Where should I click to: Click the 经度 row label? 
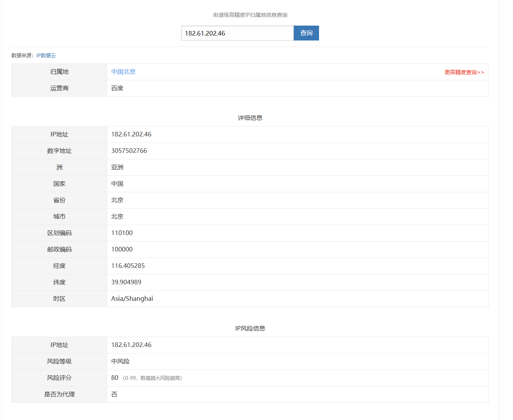[59, 266]
